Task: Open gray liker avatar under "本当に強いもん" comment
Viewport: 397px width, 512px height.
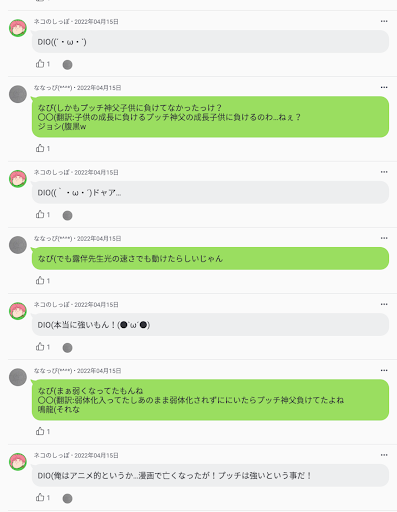Action: (x=67, y=348)
